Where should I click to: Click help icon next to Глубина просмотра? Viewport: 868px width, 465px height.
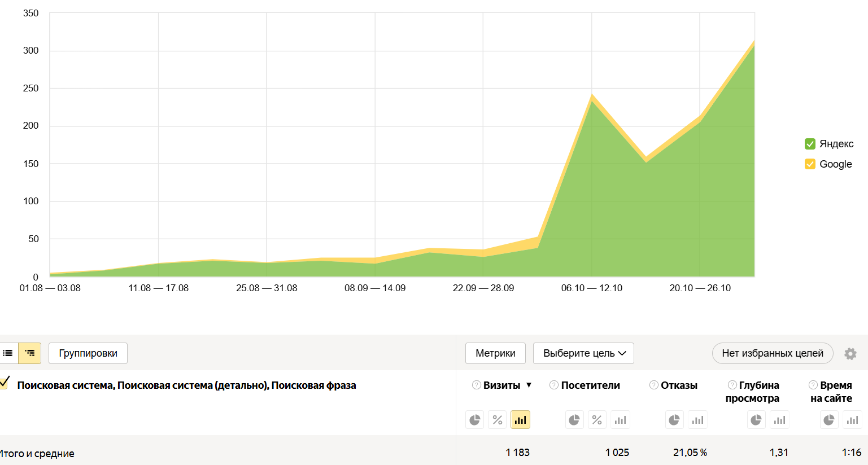[732, 385]
